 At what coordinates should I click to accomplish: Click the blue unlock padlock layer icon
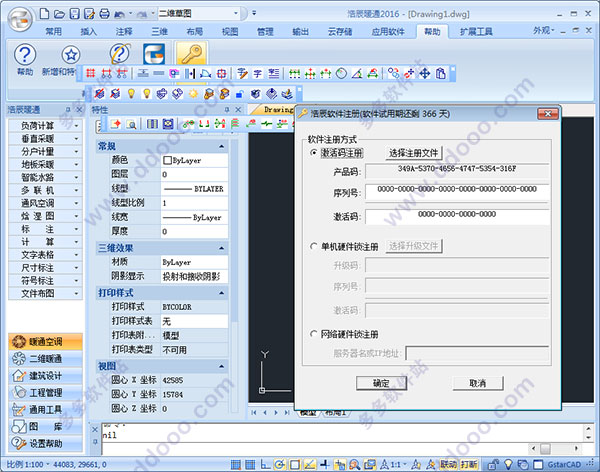pos(240,93)
